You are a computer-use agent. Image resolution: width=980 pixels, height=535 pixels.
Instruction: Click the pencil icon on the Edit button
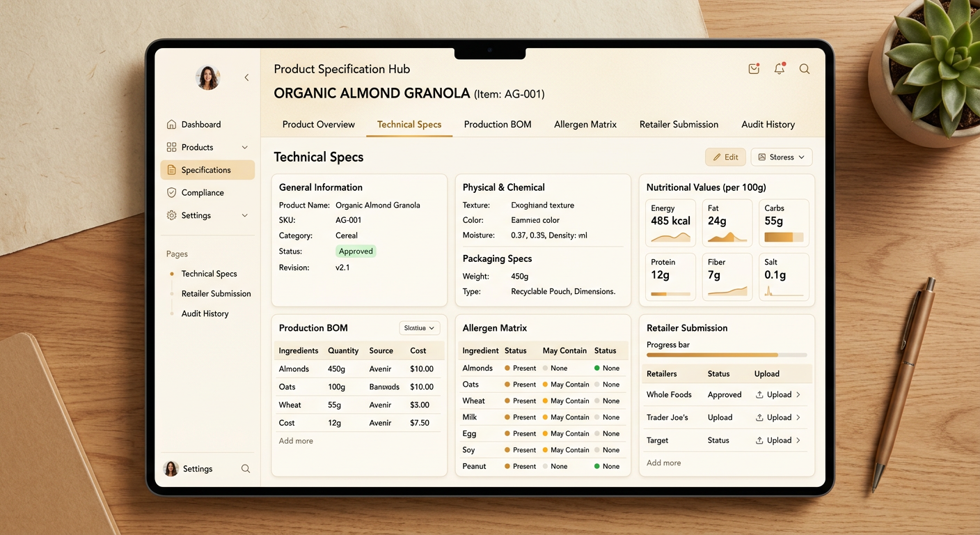click(716, 157)
